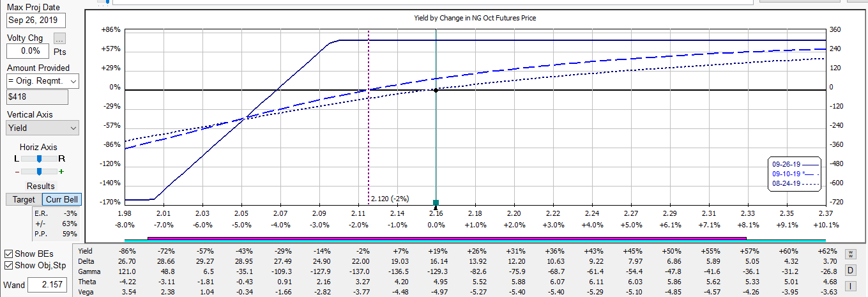The width and height of the screenshot is (868, 297).
Task: Select the 09-10-19 legend entry
Action: click(795, 174)
